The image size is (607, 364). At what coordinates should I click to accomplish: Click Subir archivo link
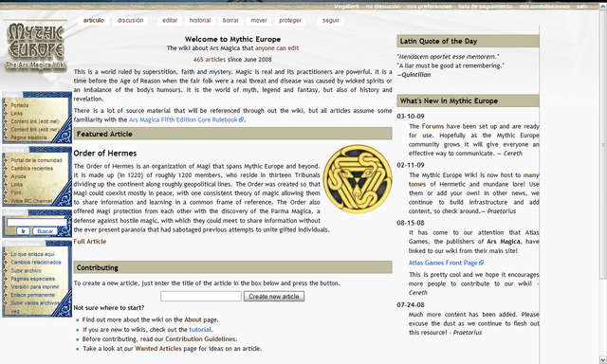tap(26, 271)
